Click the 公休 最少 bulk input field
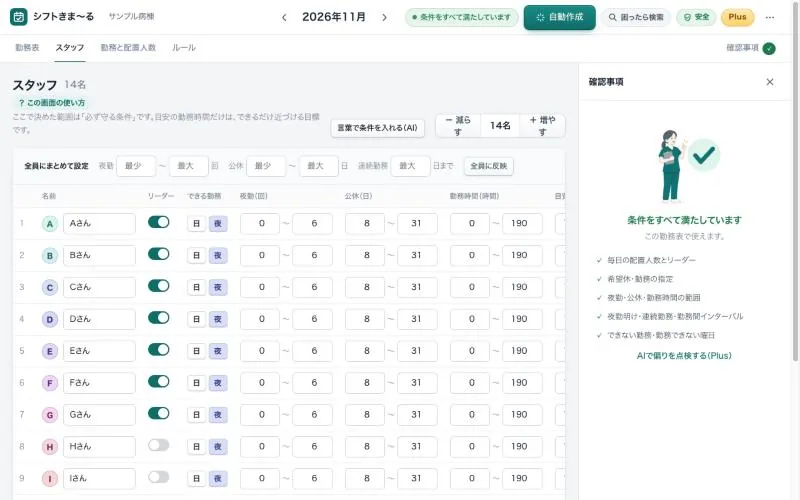 tap(266, 166)
